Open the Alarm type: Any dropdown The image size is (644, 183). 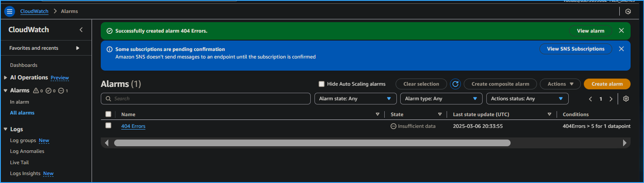point(441,99)
